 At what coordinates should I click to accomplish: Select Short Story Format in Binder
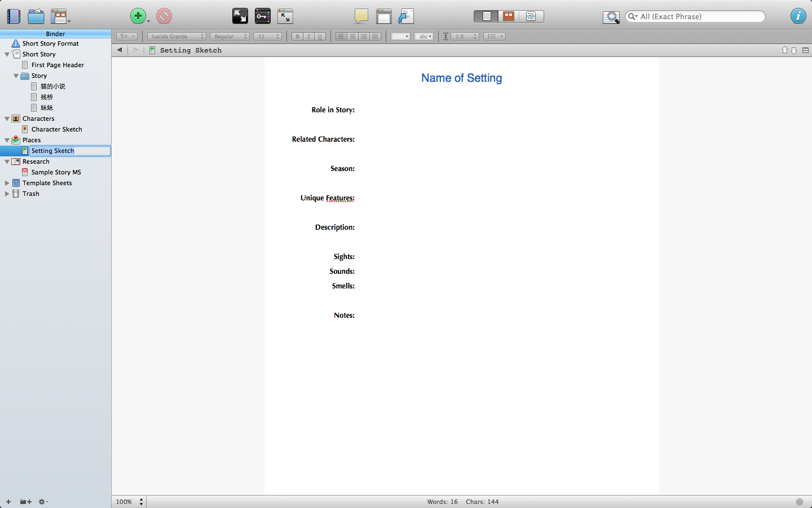[x=51, y=43]
